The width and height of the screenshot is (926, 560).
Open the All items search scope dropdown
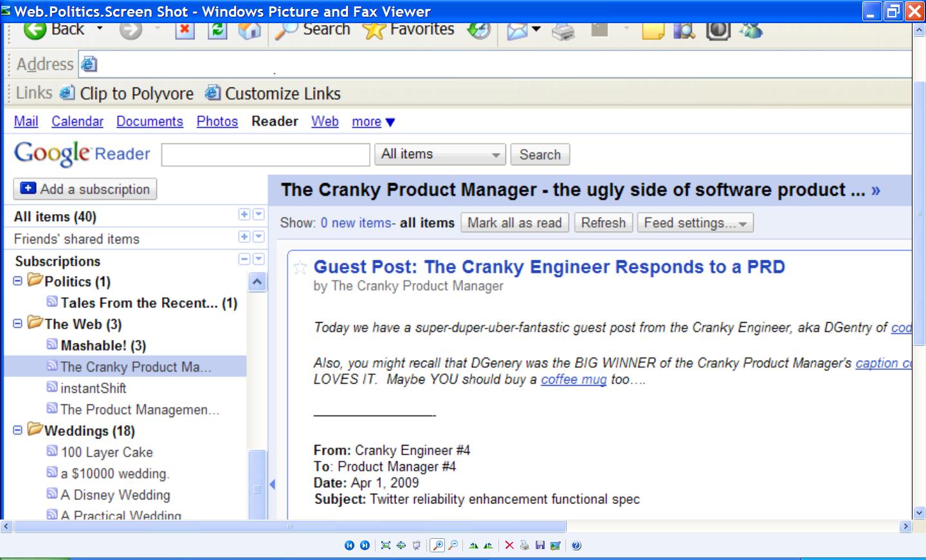click(440, 154)
